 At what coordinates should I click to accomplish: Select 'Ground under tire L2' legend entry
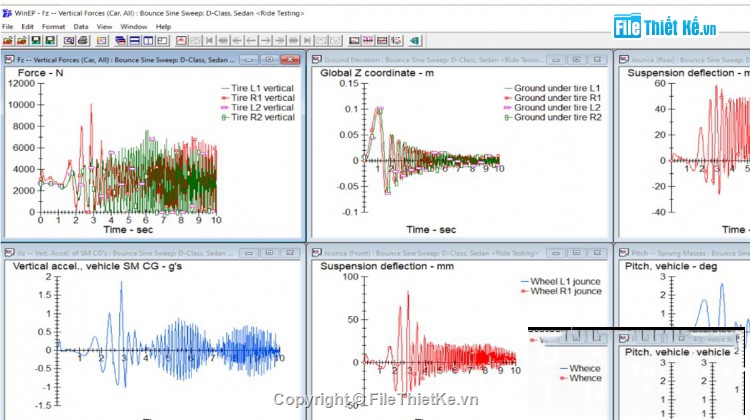point(553,108)
